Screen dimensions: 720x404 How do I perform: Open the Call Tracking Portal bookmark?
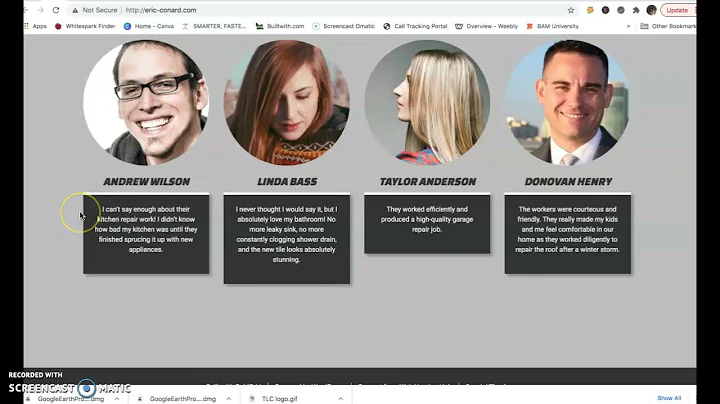point(415,26)
